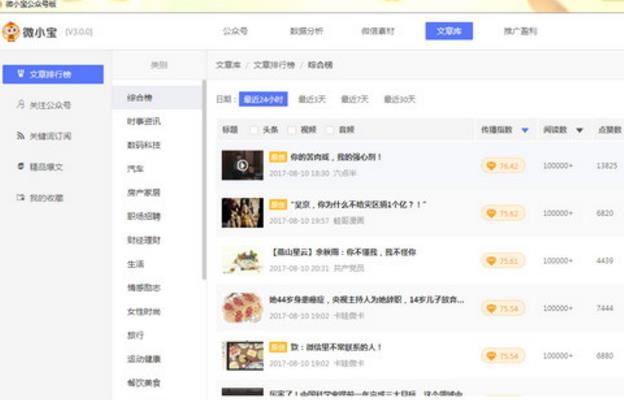Open 精品爆文 in left sidebar
The height and width of the screenshot is (400, 624).
pyautogui.click(x=46, y=167)
